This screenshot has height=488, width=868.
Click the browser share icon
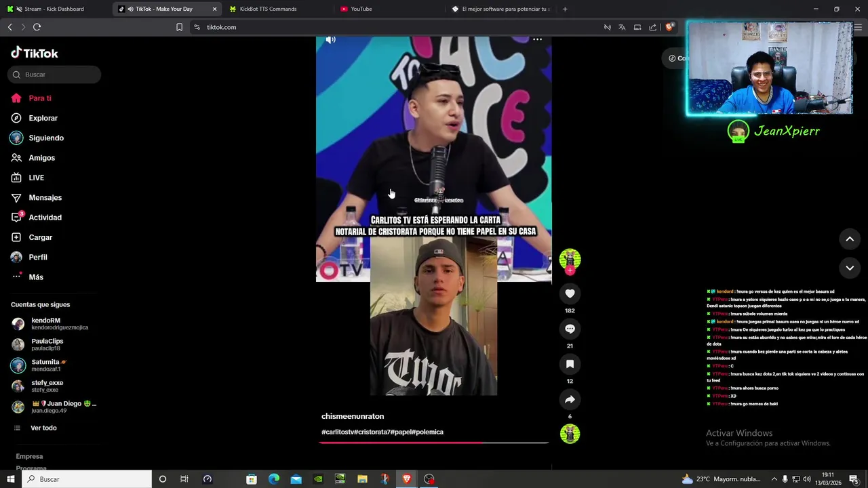[x=653, y=27]
